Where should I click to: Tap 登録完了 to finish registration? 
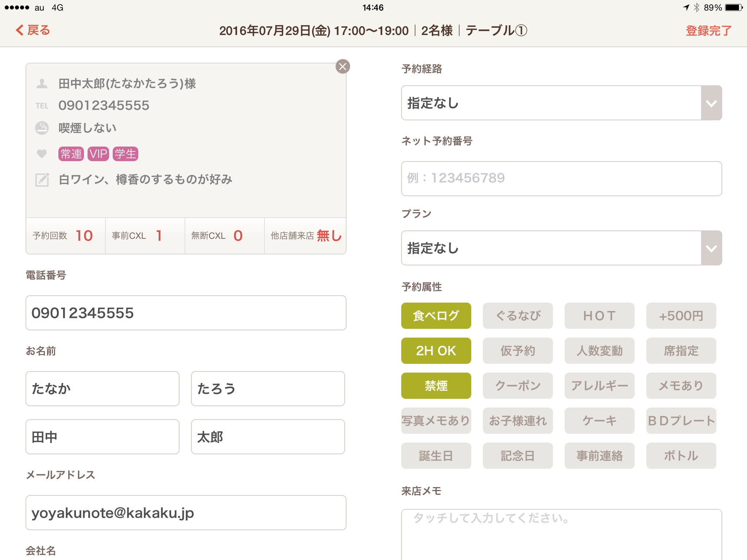tap(708, 31)
